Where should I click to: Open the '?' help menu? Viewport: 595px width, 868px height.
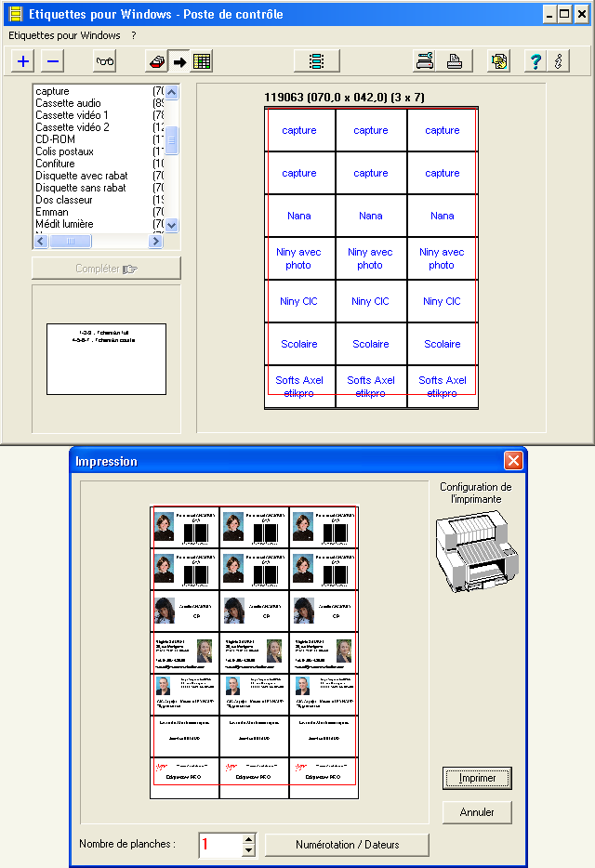coord(134,35)
